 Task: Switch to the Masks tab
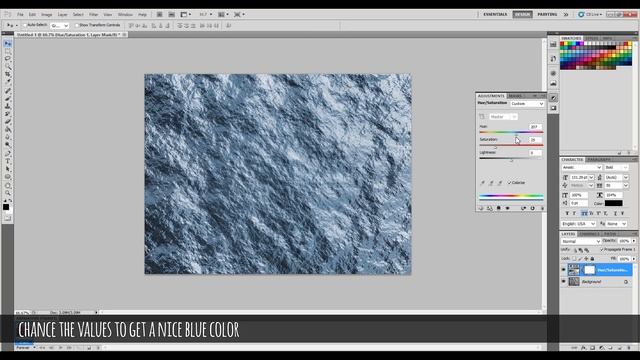coord(515,96)
